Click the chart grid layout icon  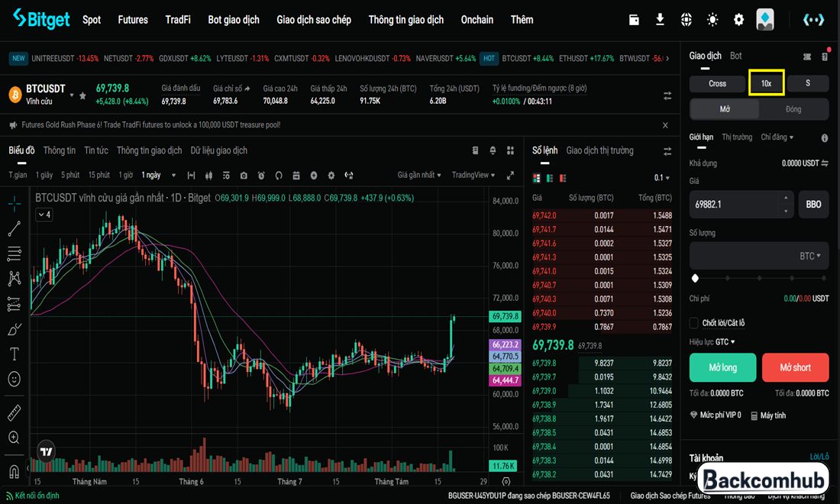[x=511, y=150]
